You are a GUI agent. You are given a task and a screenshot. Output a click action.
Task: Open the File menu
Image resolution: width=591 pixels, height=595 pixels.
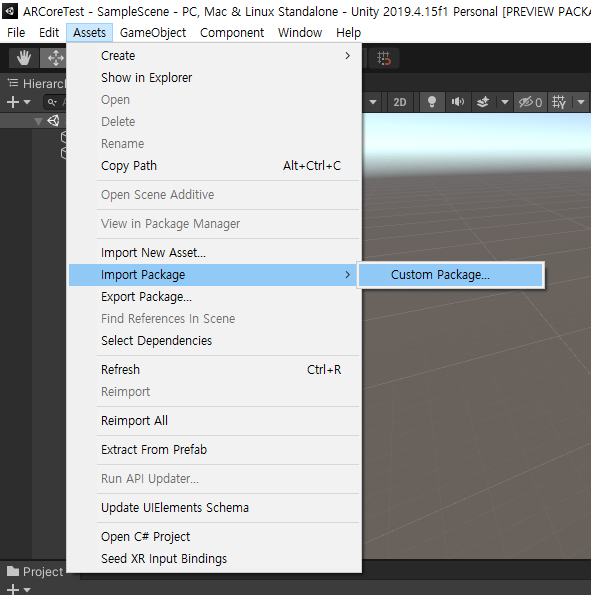click(x=16, y=33)
